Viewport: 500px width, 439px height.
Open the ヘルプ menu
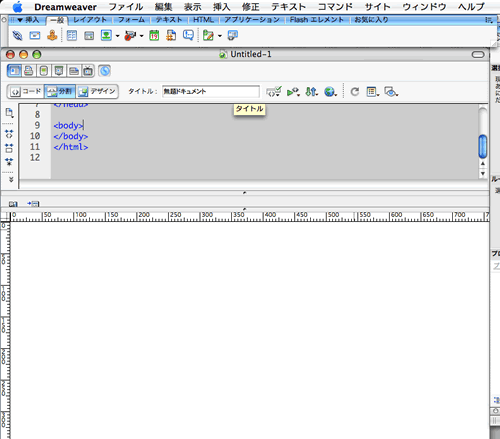click(471, 7)
